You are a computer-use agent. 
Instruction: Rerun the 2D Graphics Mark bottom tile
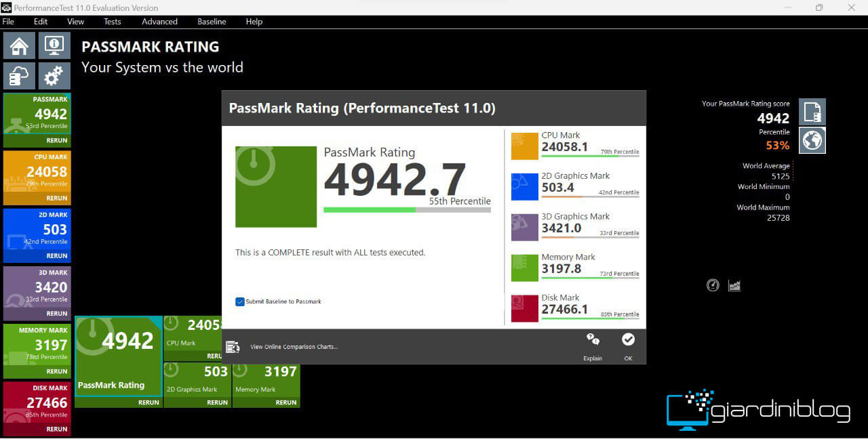click(x=217, y=402)
